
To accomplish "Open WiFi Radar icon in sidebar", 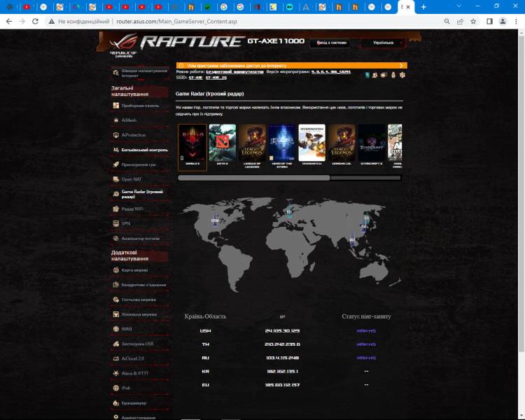I will coord(115,209).
